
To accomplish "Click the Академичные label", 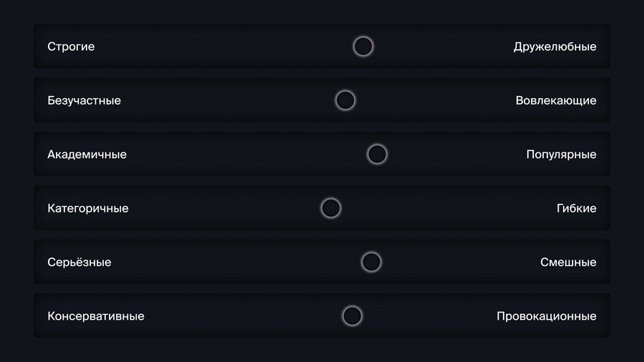I will [x=87, y=154].
